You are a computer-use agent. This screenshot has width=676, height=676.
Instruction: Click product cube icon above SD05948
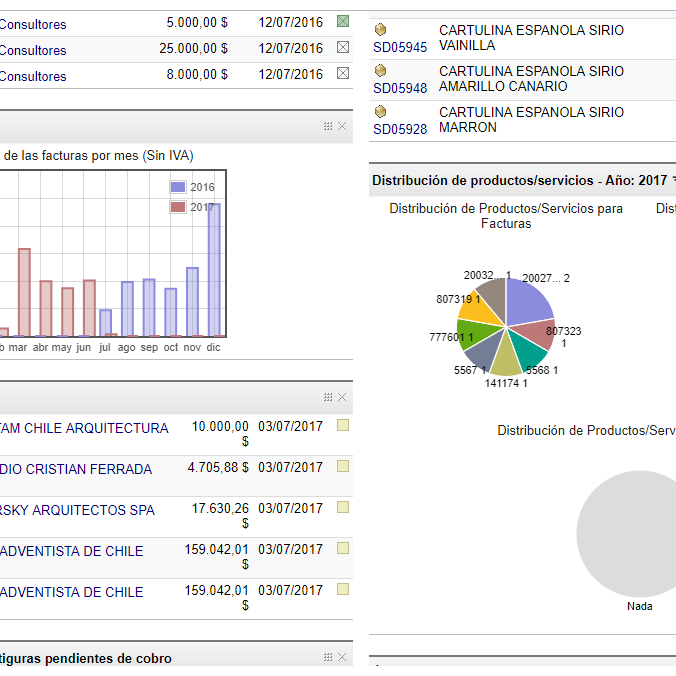[x=380, y=70]
